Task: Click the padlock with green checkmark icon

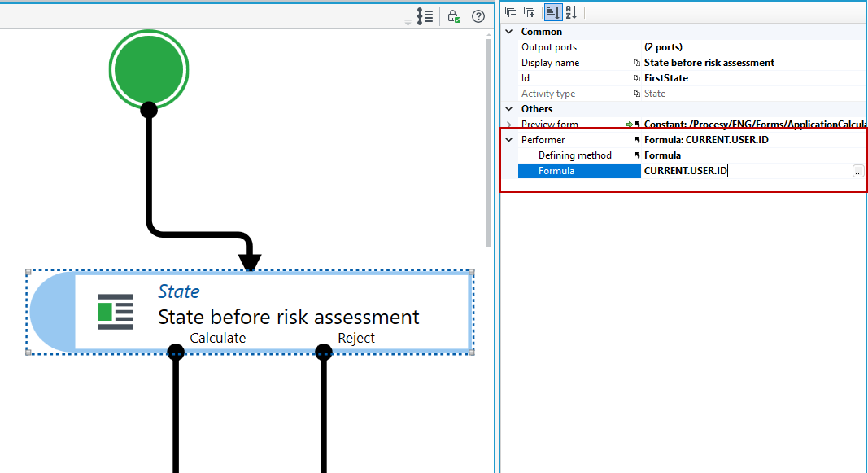Action: 454,16
